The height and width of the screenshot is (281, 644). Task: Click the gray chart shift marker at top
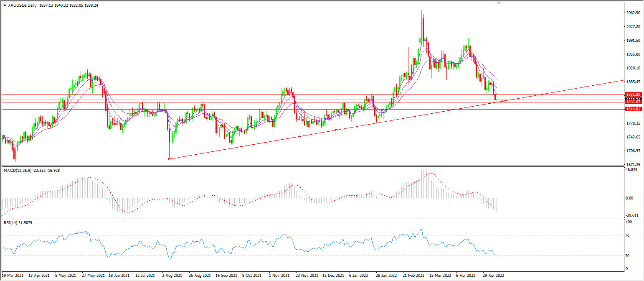[499, 3]
